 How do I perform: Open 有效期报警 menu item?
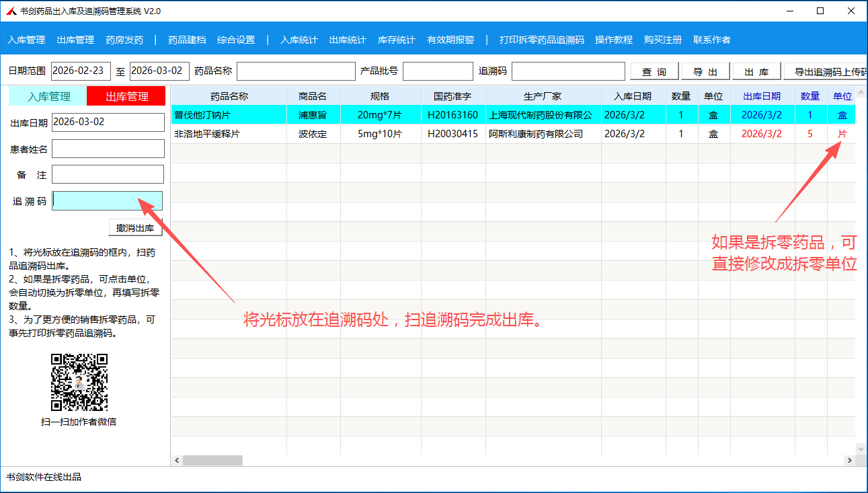tap(450, 40)
